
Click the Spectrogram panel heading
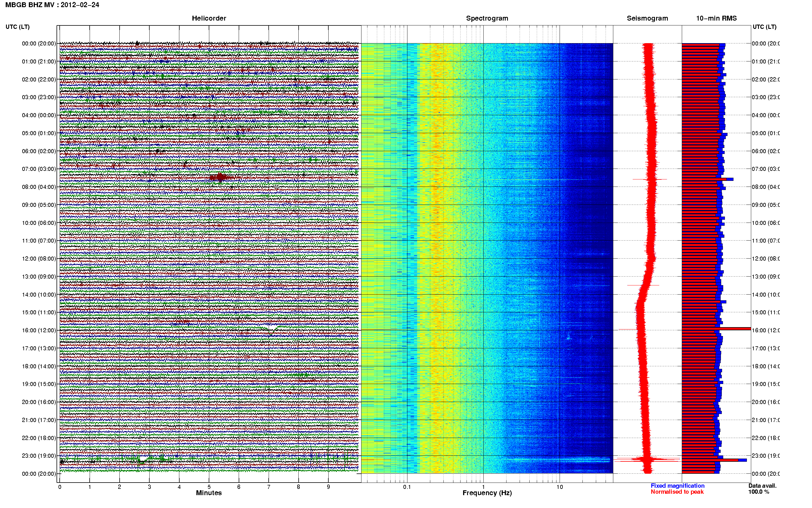pos(487,18)
